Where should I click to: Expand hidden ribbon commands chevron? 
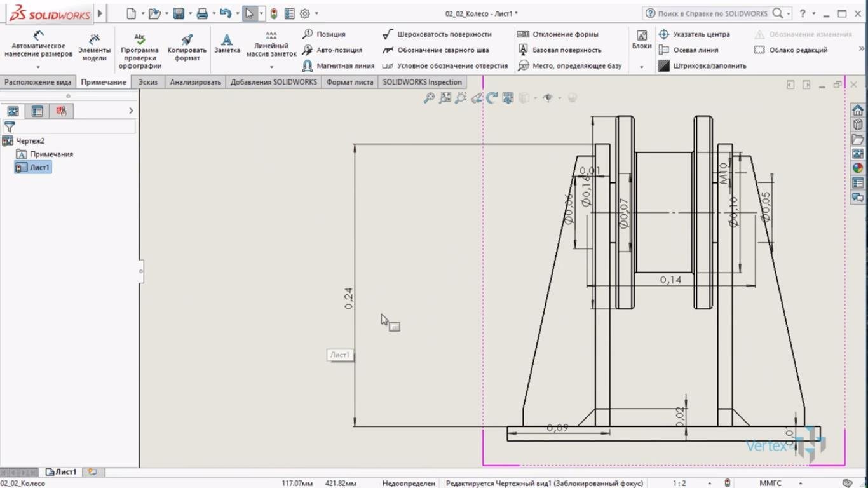pyautogui.click(x=862, y=49)
